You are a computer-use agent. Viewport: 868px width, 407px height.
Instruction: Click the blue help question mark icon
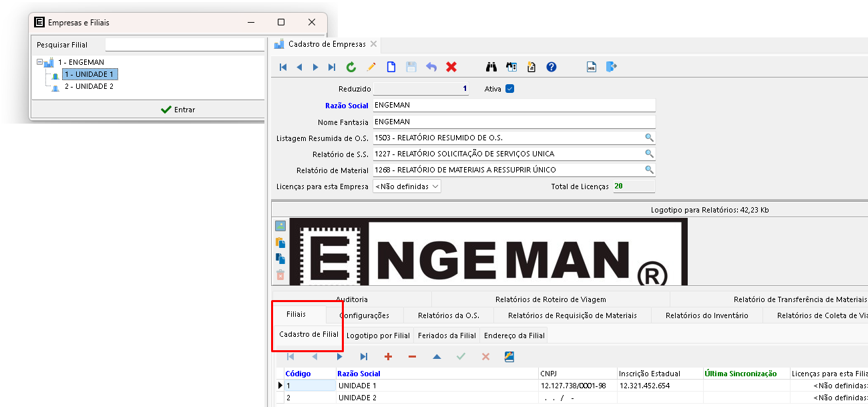tap(552, 67)
